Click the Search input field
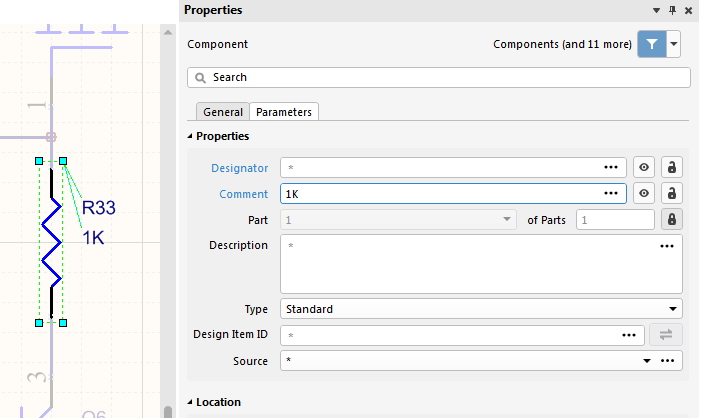This screenshot has height=418, width=702. click(x=440, y=77)
